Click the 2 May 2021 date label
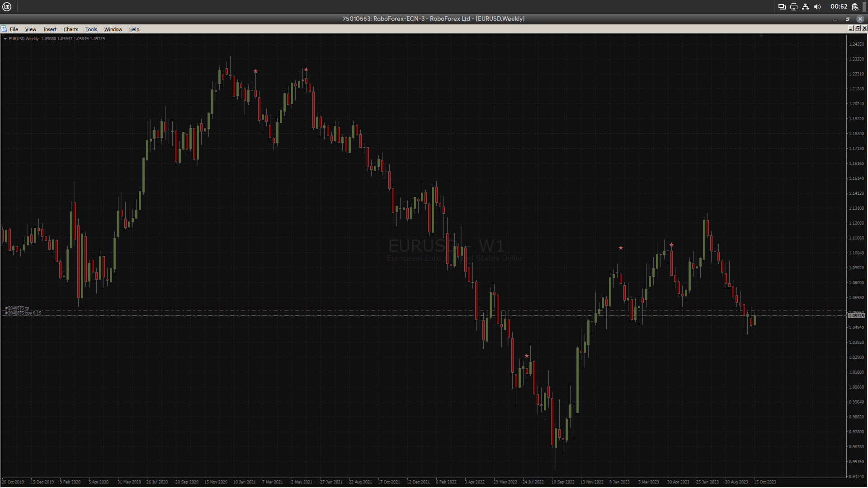Image resolution: width=868 pixels, height=488 pixels. pyautogui.click(x=302, y=482)
